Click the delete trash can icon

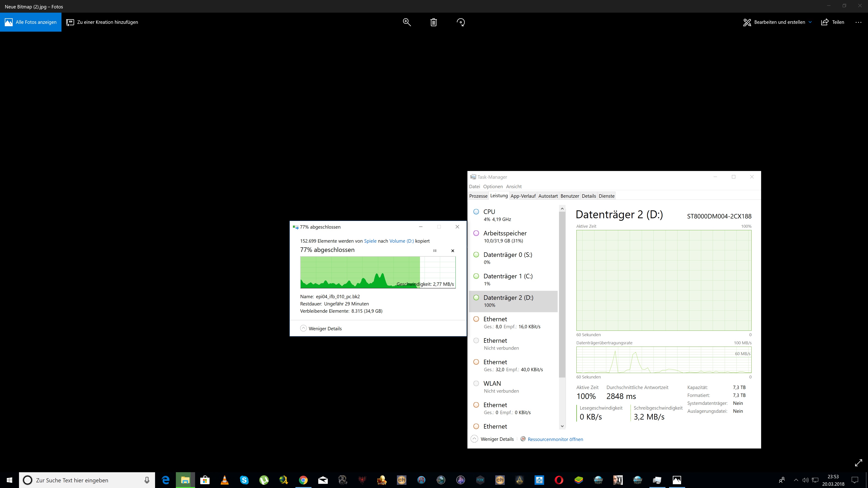pyautogui.click(x=434, y=22)
